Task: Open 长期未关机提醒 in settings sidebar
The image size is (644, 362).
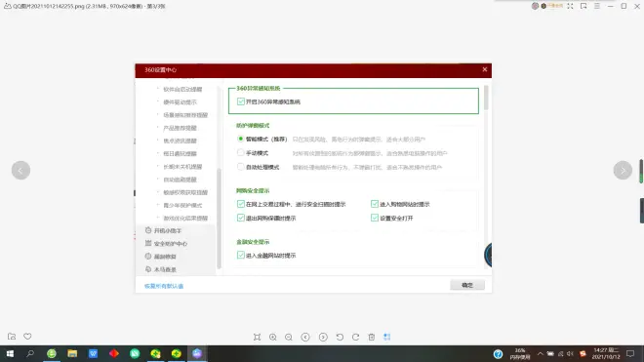Action: pos(182,167)
